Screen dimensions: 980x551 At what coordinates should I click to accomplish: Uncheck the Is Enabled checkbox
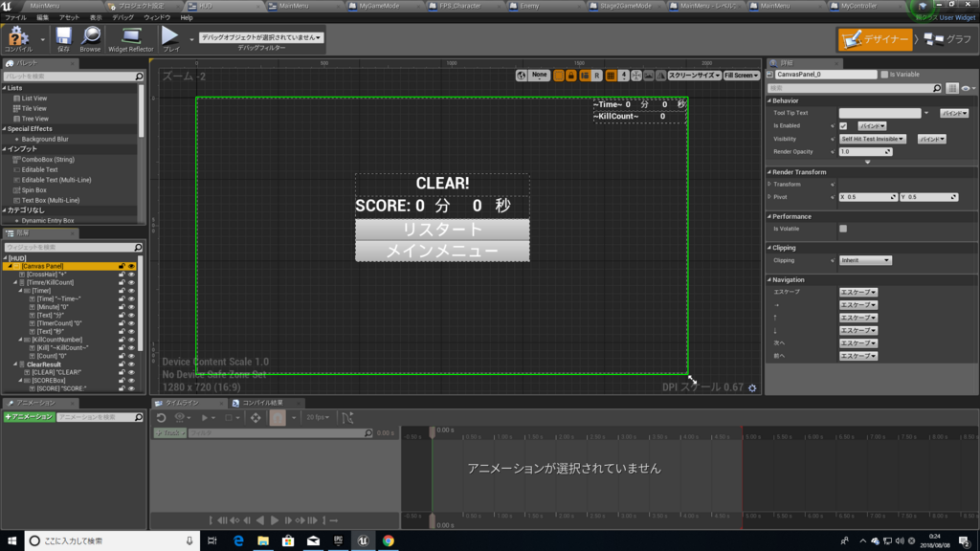pyautogui.click(x=843, y=125)
